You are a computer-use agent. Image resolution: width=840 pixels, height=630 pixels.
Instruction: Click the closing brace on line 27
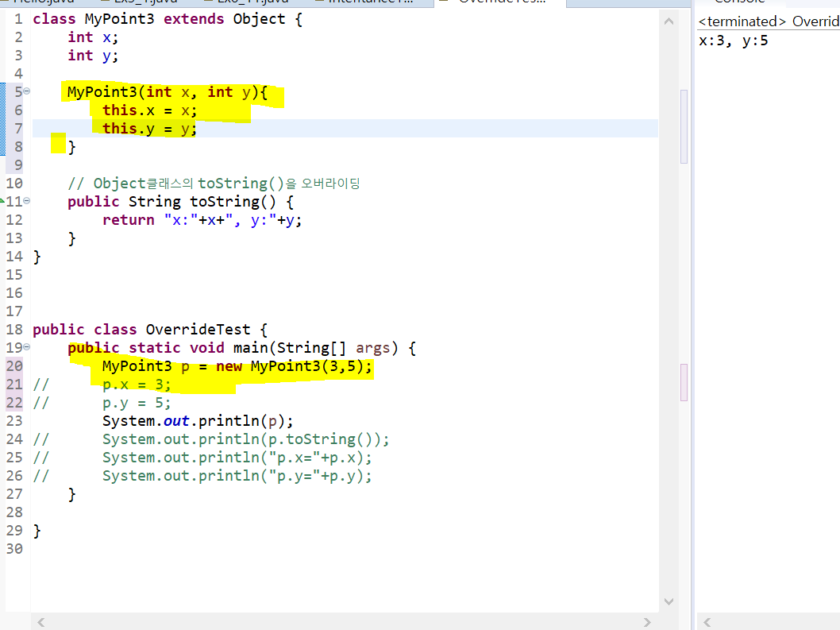click(71, 494)
